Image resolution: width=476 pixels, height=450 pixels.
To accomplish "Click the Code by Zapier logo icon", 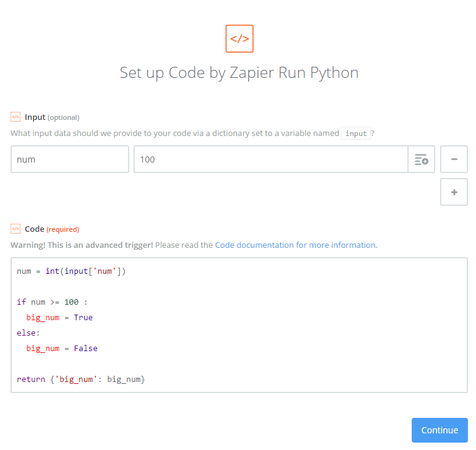I will [239, 38].
